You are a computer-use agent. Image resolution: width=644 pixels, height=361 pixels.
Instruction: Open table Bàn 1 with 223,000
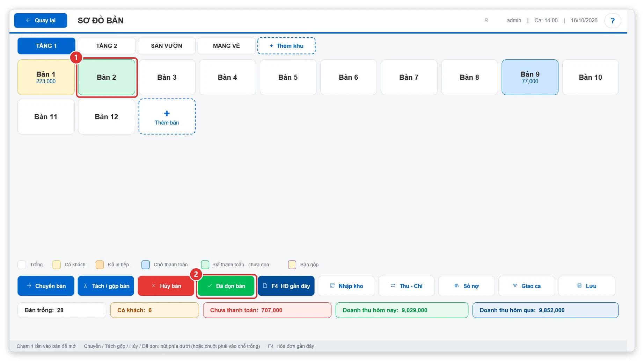pos(46,77)
